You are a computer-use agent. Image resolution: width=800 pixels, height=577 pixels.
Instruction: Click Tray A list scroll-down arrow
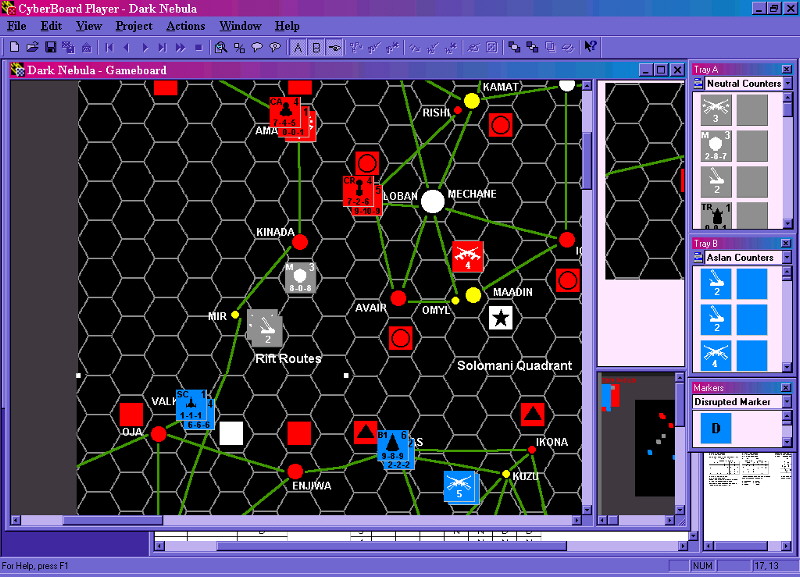(x=788, y=223)
